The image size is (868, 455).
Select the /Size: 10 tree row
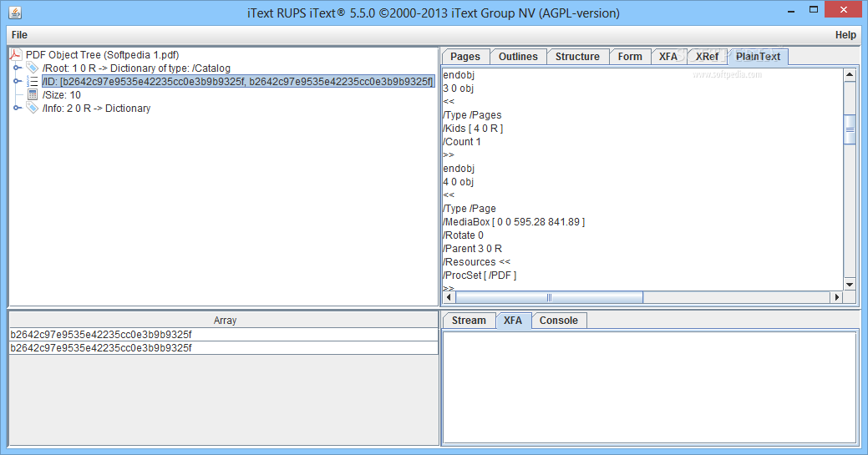point(62,94)
